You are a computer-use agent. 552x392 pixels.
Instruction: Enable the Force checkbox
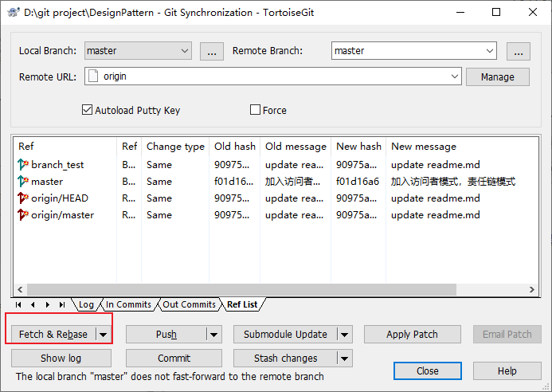click(255, 110)
